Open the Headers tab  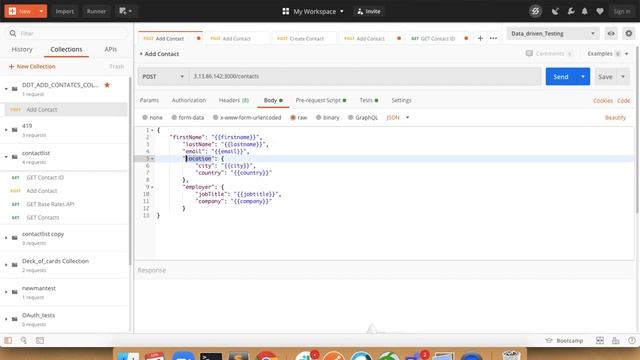(234, 100)
